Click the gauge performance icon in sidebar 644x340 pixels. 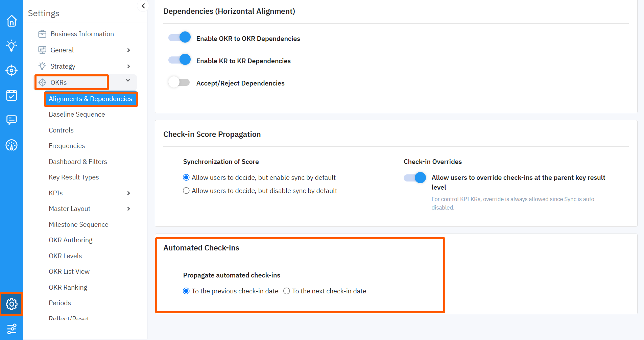click(11, 145)
